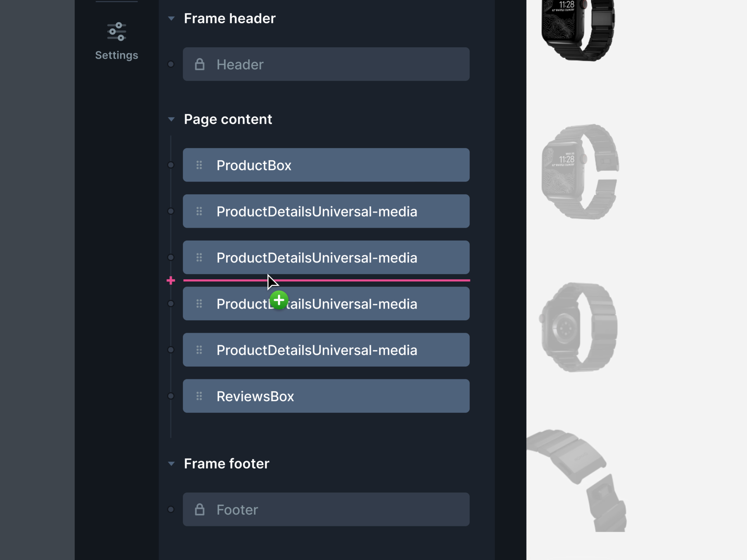Click the pink plus insert icon
747x560 pixels.
coord(171,280)
